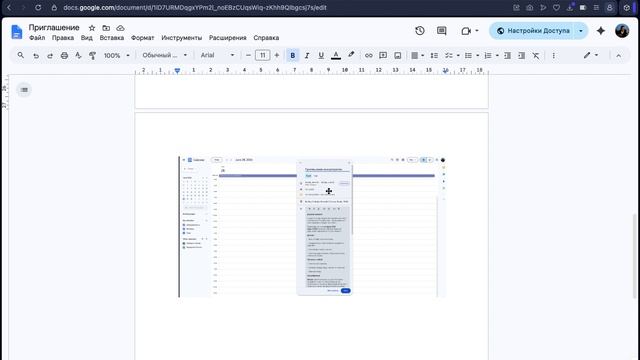Run spelling and grammar check
The width and height of the screenshot is (640, 360).
(78, 56)
